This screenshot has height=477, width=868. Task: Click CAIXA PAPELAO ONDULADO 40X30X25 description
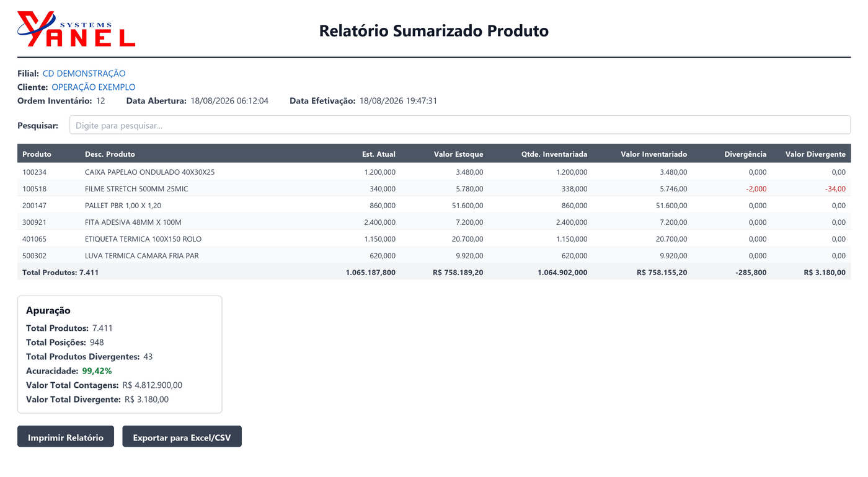pyautogui.click(x=150, y=172)
